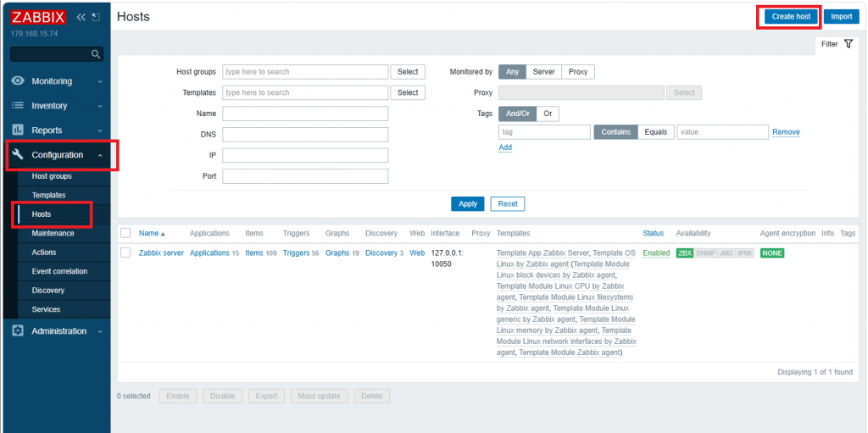Tick the Zabbix server row checkbox
The width and height of the screenshot is (868, 433).
click(x=125, y=253)
